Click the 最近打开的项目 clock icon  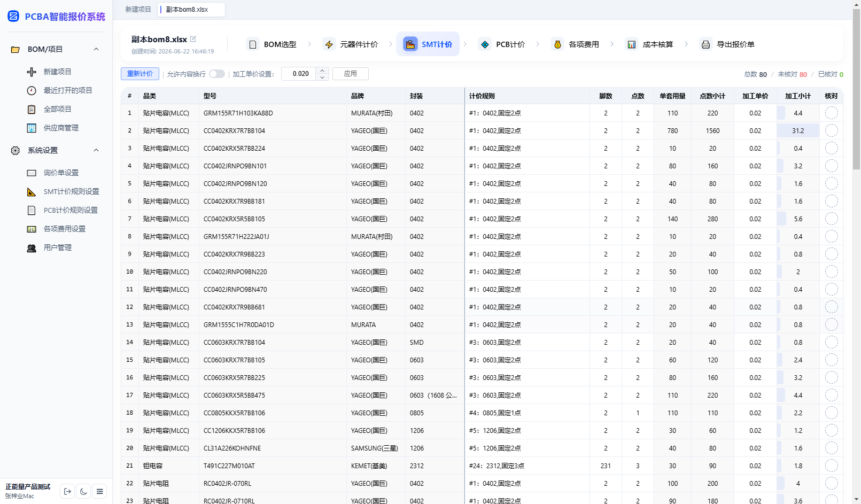pos(32,90)
